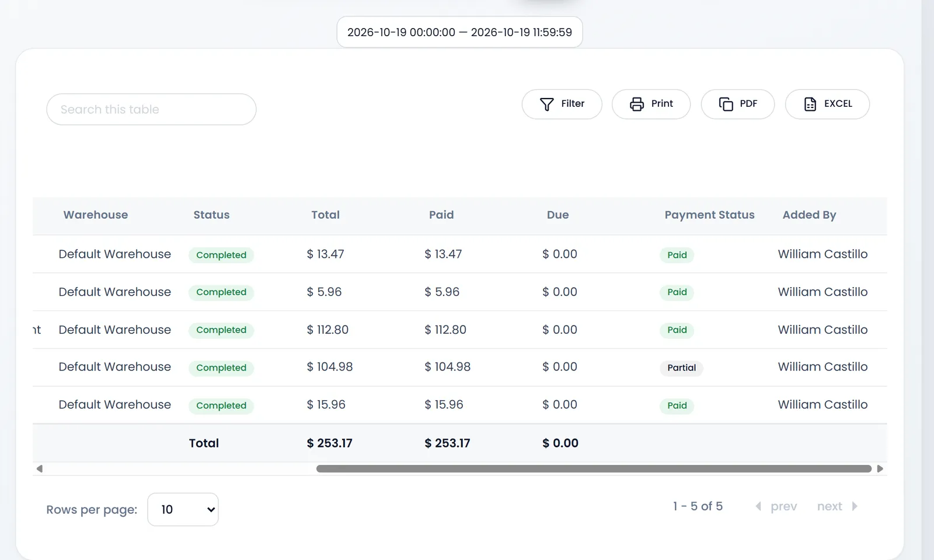The width and height of the screenshot is (934, 560).
Task: Click the right scroll arrow of the table
Action: click(880, 468)
